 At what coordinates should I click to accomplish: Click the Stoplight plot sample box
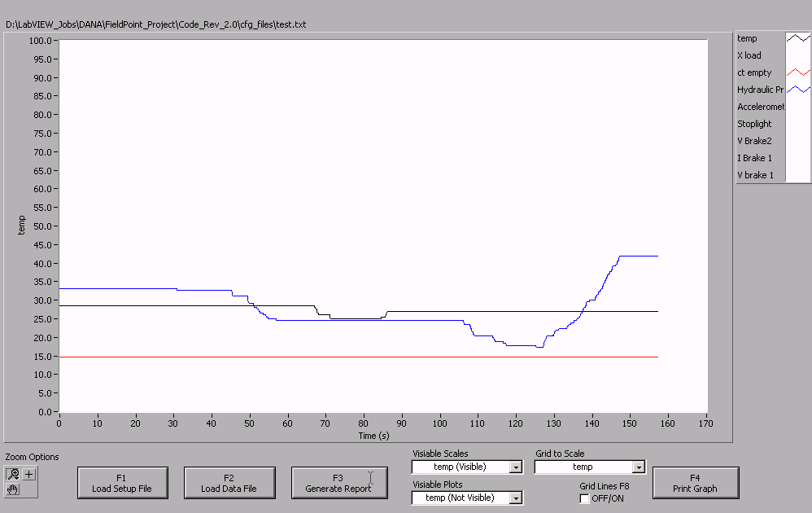798,124
